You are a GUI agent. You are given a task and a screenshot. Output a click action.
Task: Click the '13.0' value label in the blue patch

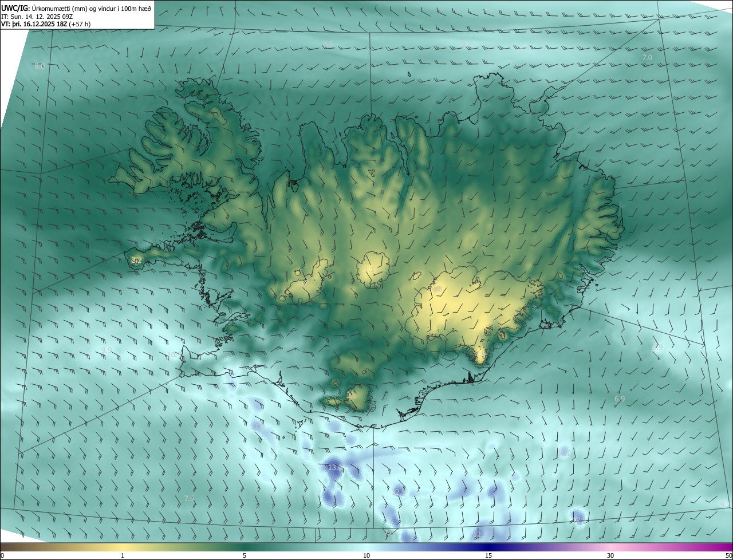click(335, 468)
